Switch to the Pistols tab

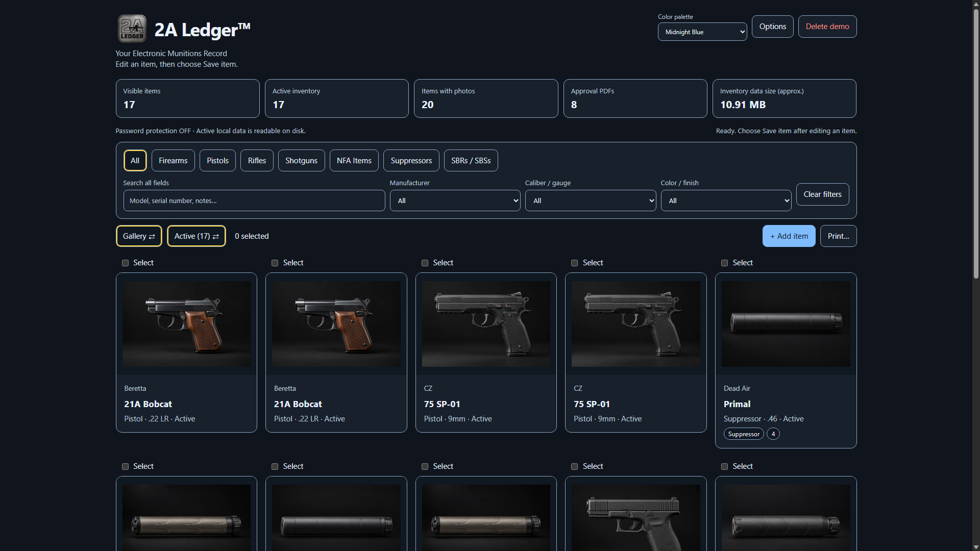pos(217,161)
